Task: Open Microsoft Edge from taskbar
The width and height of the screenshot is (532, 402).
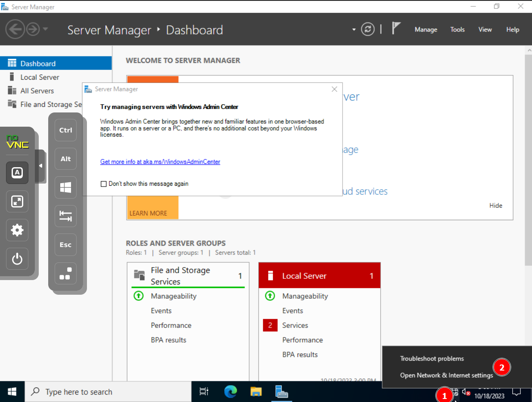Action: pyautogui.click(x=231, y=392)
